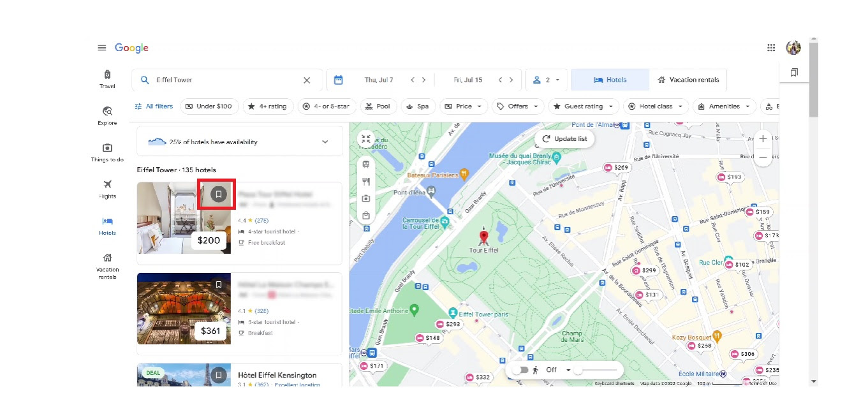Open All filters
The width and height of the screenshot is (868, 396).
click(154, 106)
